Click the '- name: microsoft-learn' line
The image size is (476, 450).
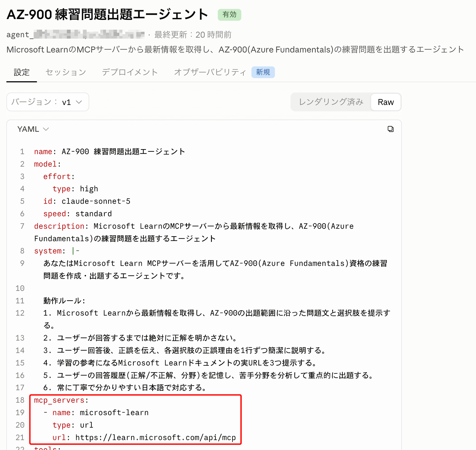point(96,413)
